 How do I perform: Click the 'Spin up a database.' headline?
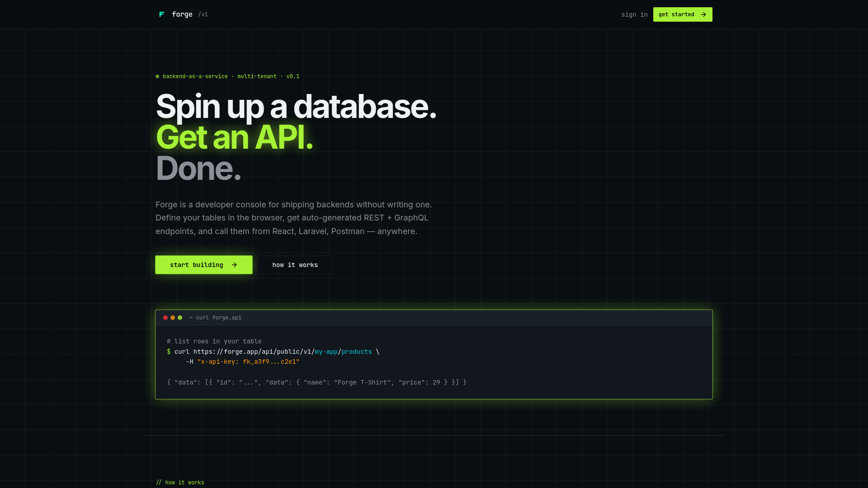pos(296,107)
